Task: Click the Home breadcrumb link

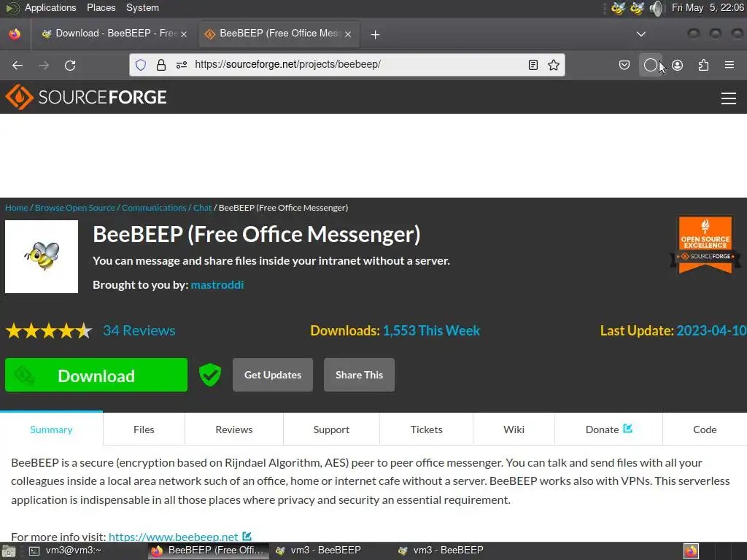Action: click(x=16, y=208)
